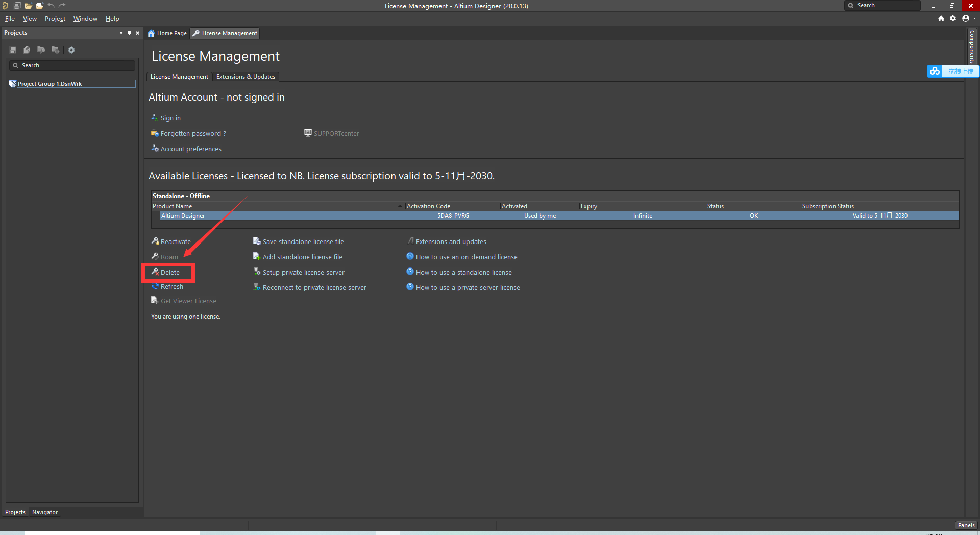Image resolution: width=980 pixels, height=535 pixels.
Task: Click Add standalone license file
Action: coord(298,257)
